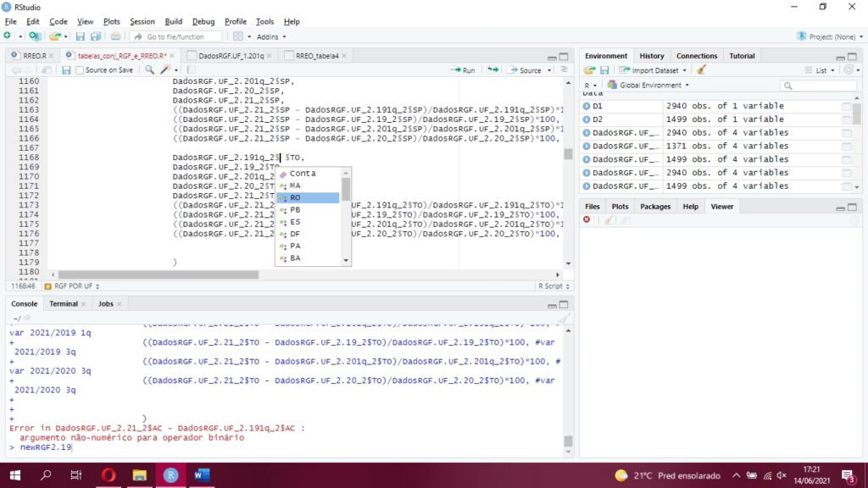This screenshot has width=868, height=488.
Task: Open the List view mode dropdown
Action: [x=821, y=70]
